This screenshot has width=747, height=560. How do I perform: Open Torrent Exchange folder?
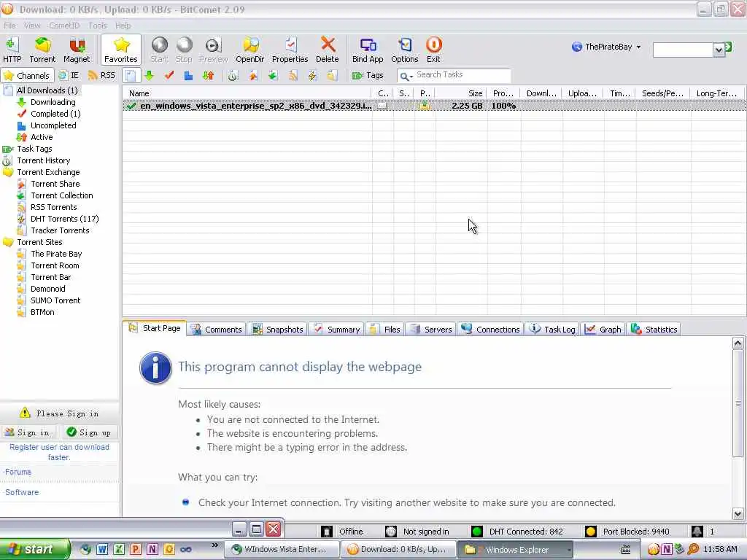(x=48, y=172)
